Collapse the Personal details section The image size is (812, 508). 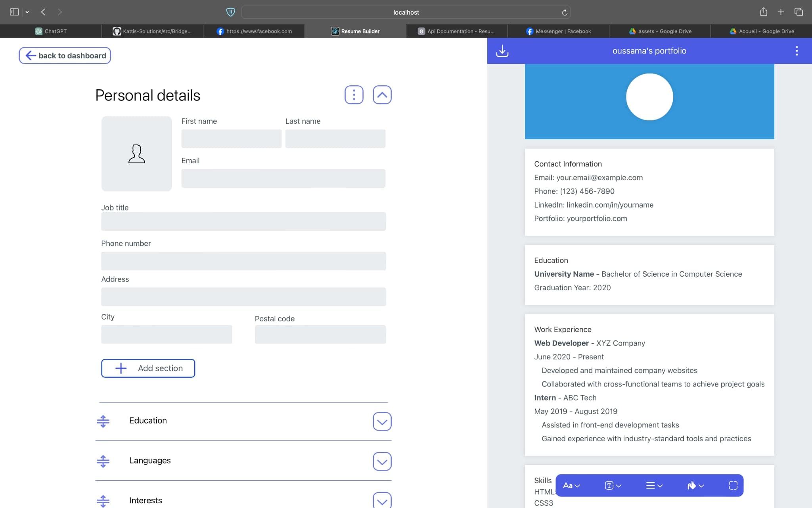(382, 95)
